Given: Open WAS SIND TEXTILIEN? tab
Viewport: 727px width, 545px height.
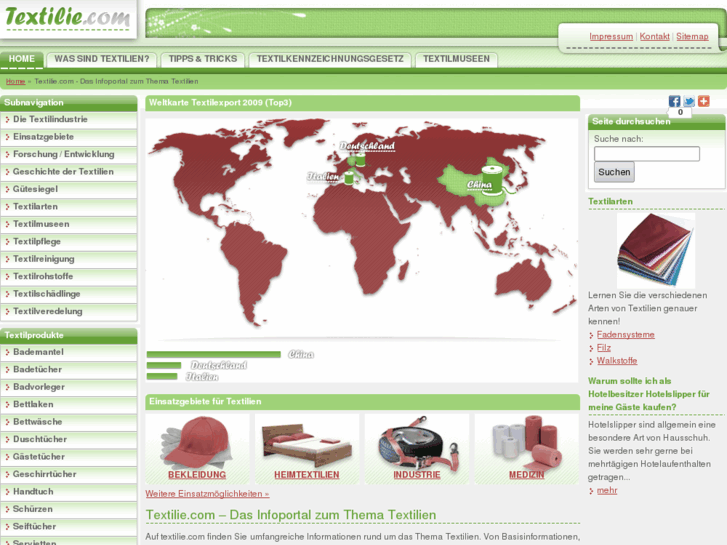Looking at the screenshot, I should [102, 59].
